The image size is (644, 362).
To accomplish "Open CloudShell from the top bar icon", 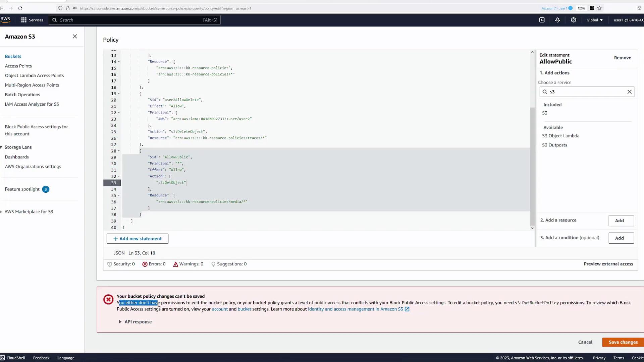I will [x=542, y=20].
